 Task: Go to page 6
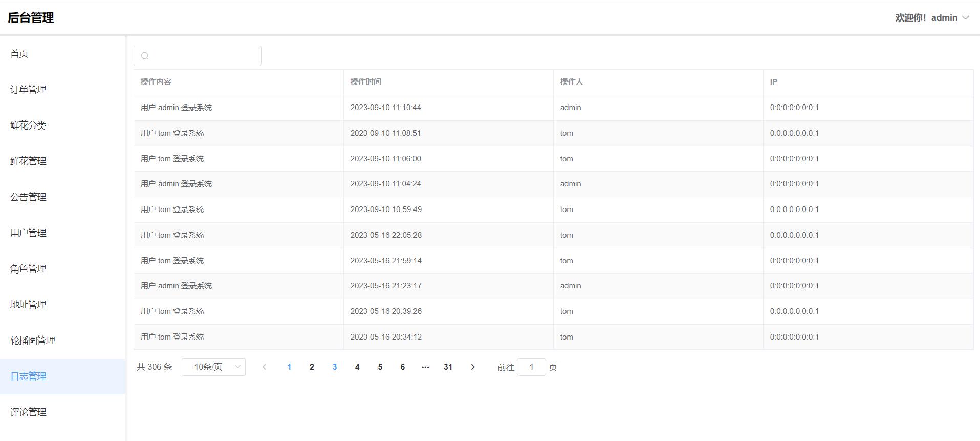pyautogui.click(x=403, y=367)
